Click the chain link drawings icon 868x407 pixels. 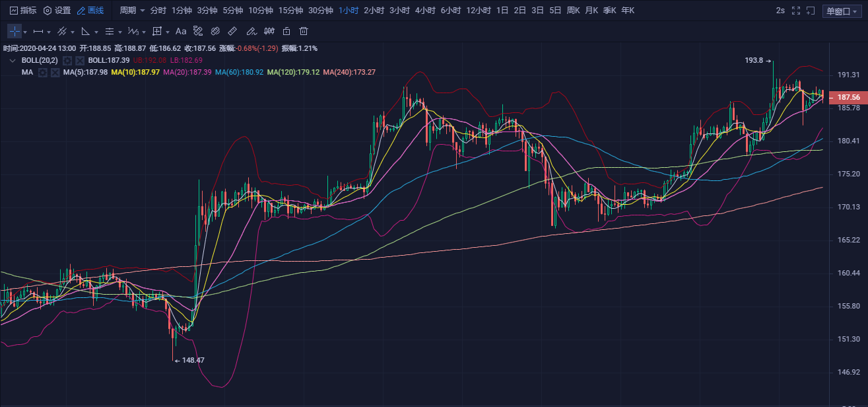215,31
